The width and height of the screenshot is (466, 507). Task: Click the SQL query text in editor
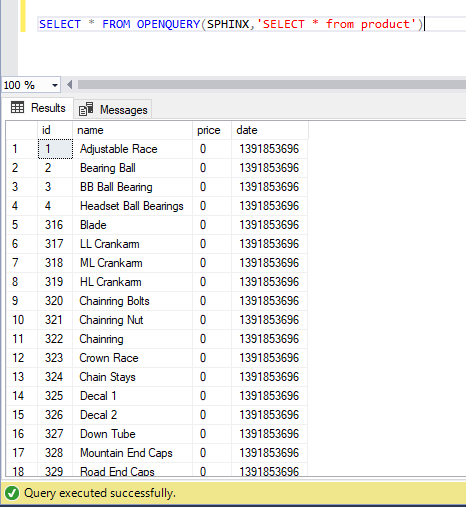click(x=231, y=24)
